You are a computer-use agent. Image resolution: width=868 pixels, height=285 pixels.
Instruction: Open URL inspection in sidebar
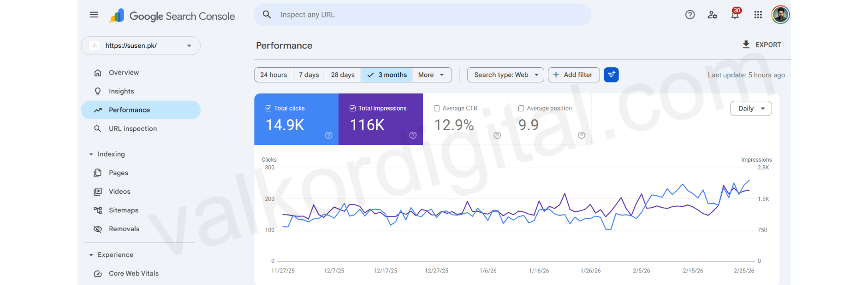(x=132, y=128)
